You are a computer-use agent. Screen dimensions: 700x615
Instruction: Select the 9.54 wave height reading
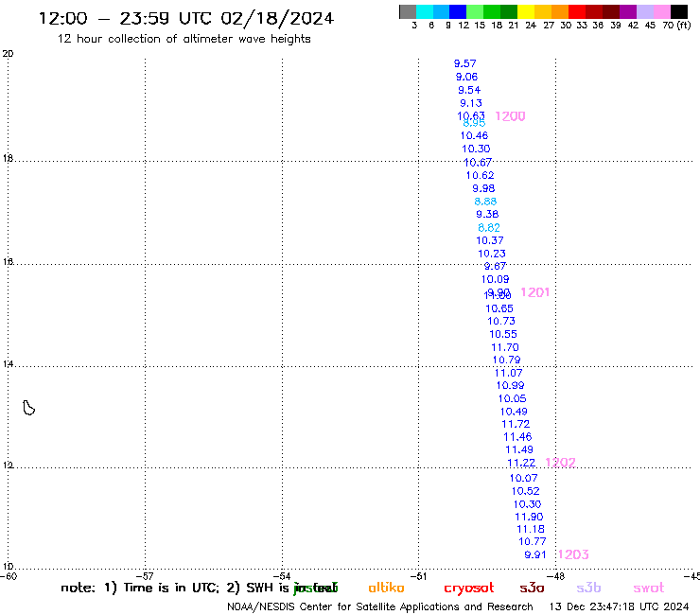point(469,90)
